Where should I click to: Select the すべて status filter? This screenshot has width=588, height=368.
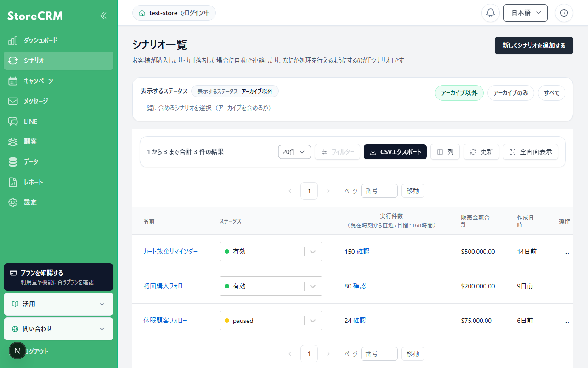pyautogui.click(x=552, y=93)
